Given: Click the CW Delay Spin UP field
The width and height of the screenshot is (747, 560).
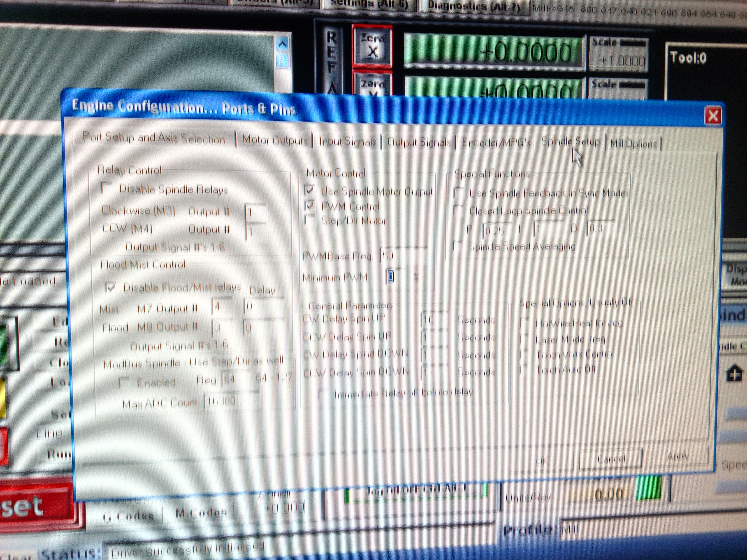Looking at the screenshot, I should click(434, 319).
